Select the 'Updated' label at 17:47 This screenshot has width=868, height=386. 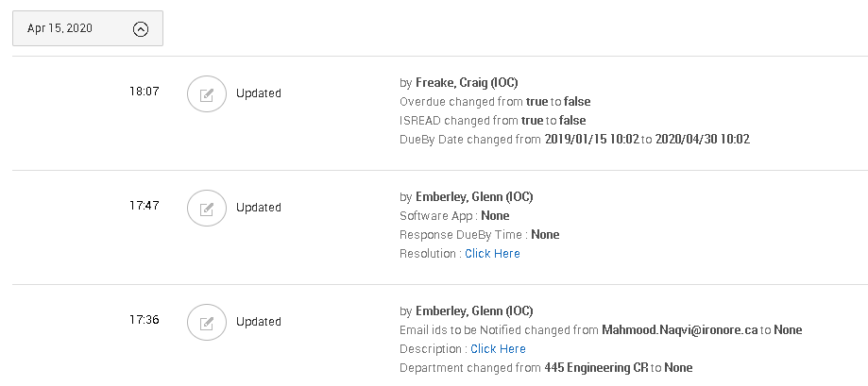pyautogui.click(x=258, y=208)
